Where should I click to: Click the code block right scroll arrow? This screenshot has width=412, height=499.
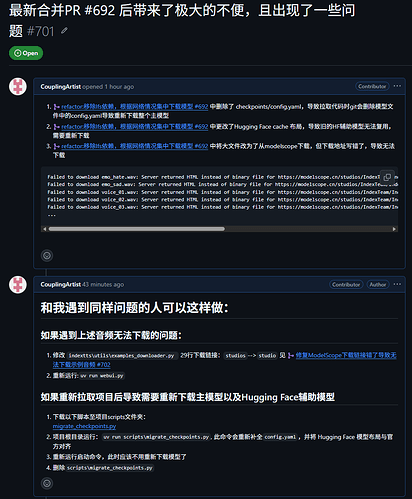click(394, 229)
